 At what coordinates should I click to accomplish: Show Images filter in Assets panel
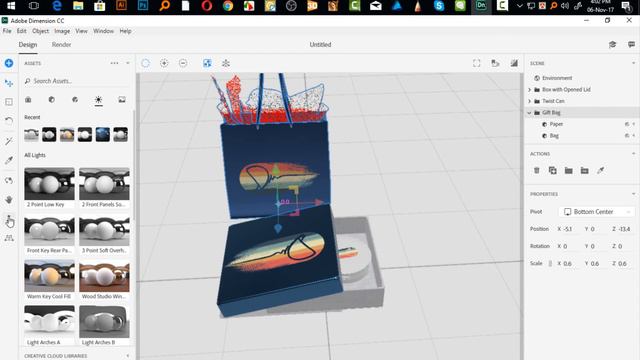click(x=122, y=100)
